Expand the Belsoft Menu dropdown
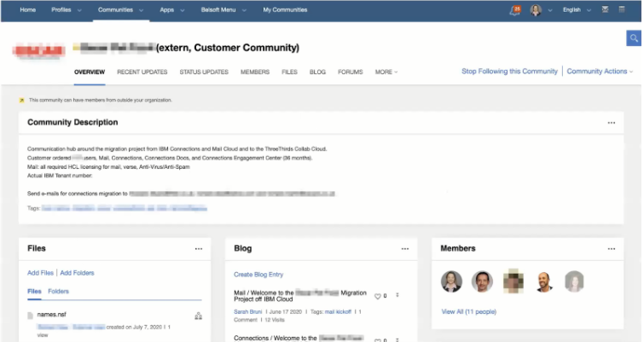This screenshot has width=644, height=342. pyautogui.click(x=244, y=10)
